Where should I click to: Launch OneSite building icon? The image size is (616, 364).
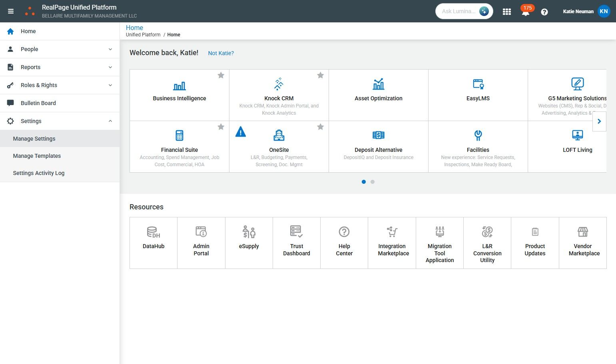coord(279,135)
